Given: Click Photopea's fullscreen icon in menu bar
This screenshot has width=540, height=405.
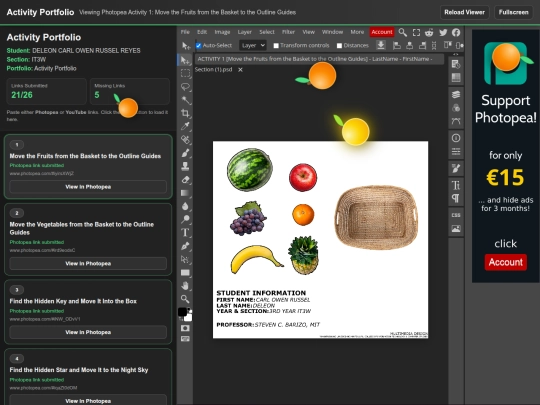Looking at the screenshot, I should tap(416, 32).
